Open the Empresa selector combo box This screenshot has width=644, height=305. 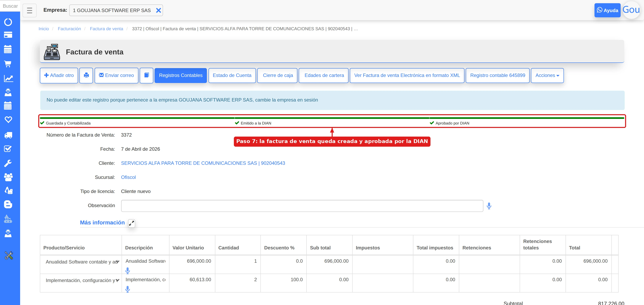[116, 10]
